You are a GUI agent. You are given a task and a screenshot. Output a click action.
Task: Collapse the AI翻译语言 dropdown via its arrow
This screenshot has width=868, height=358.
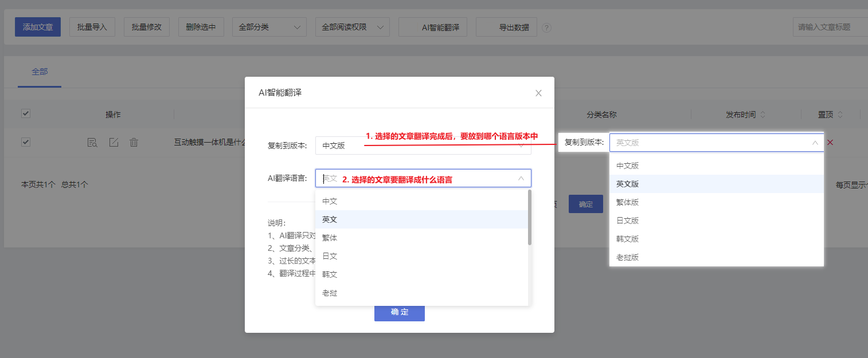521,178
